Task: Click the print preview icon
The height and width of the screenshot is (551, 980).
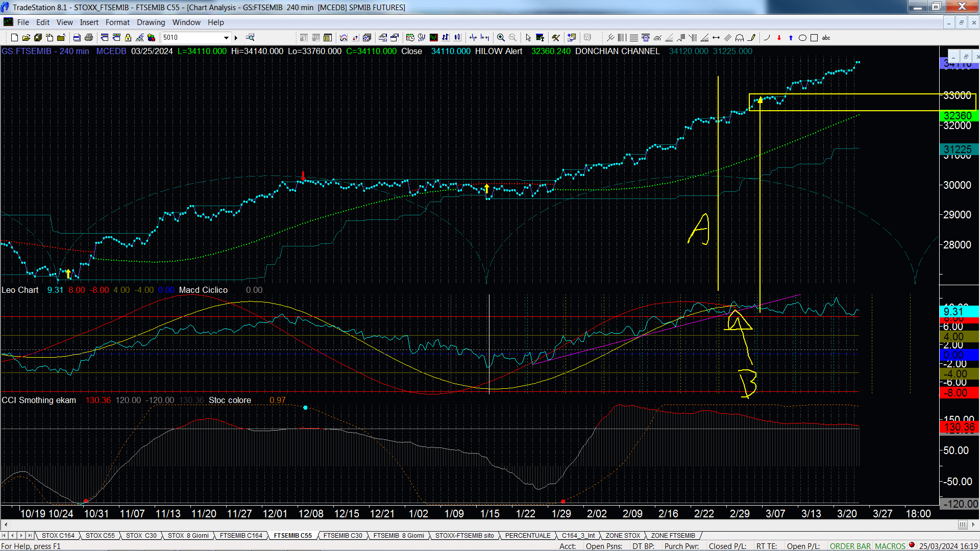Action: [x=77, y=38]
